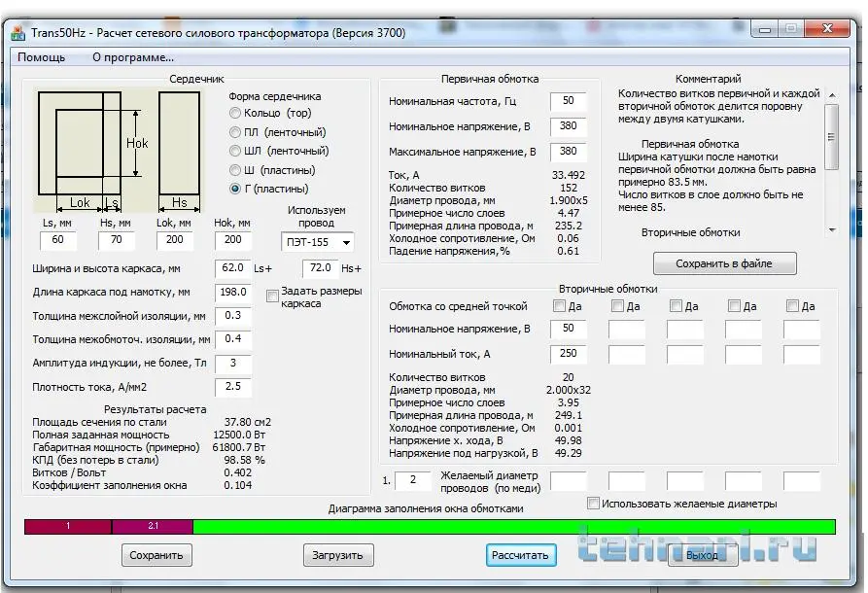Viewport: 868px width, 593px height.
Task: Click the Загрузить button
Action: [x=337, y=555]
